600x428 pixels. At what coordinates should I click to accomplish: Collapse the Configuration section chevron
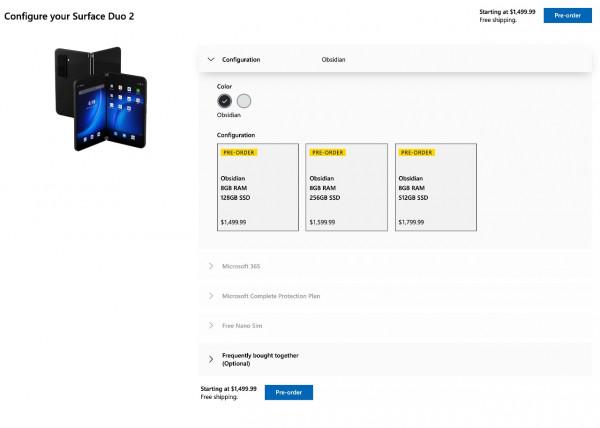coord(211,60)
